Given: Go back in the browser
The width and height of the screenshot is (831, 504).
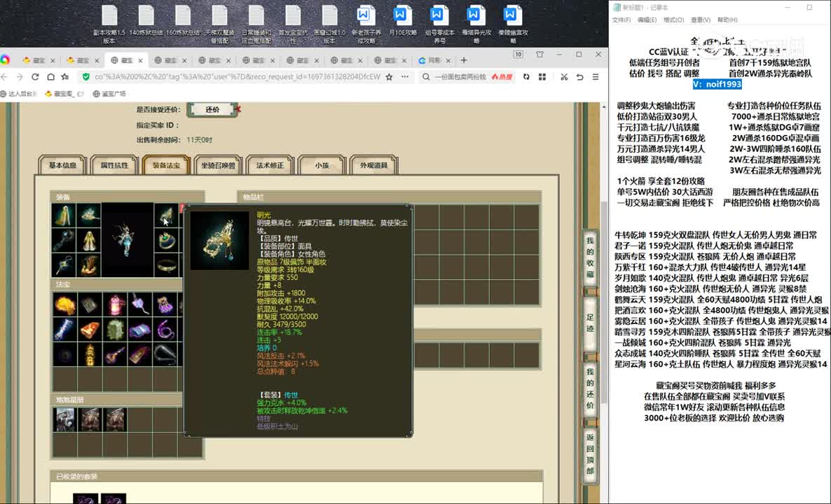Looking at the screenshot, I should tap(4, 77).
